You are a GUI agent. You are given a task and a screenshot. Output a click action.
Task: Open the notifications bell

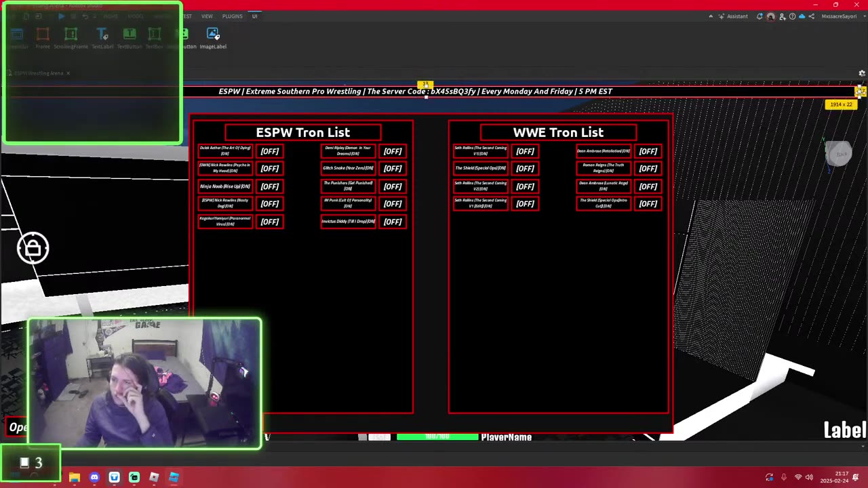tap(759, 16)
